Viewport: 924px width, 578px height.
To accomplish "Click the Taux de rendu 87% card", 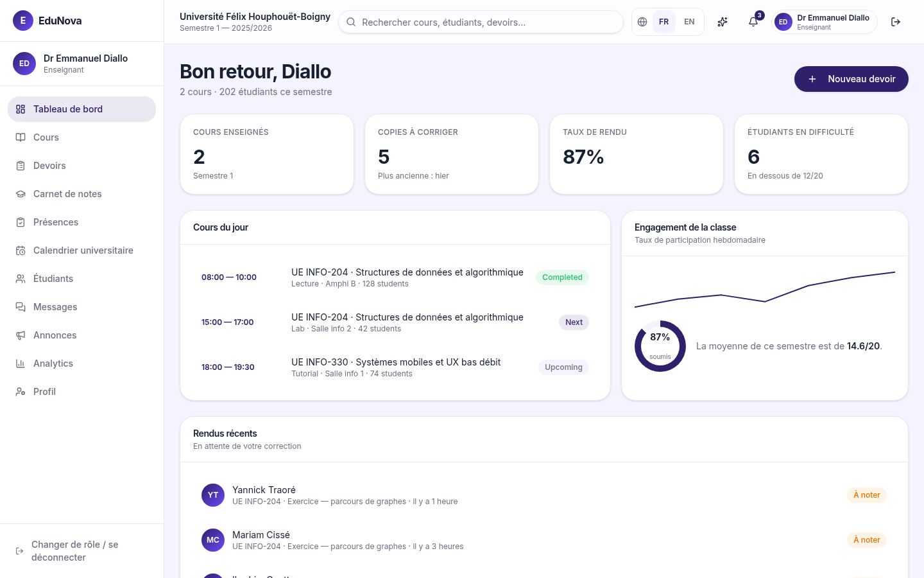I will point(637,154).
